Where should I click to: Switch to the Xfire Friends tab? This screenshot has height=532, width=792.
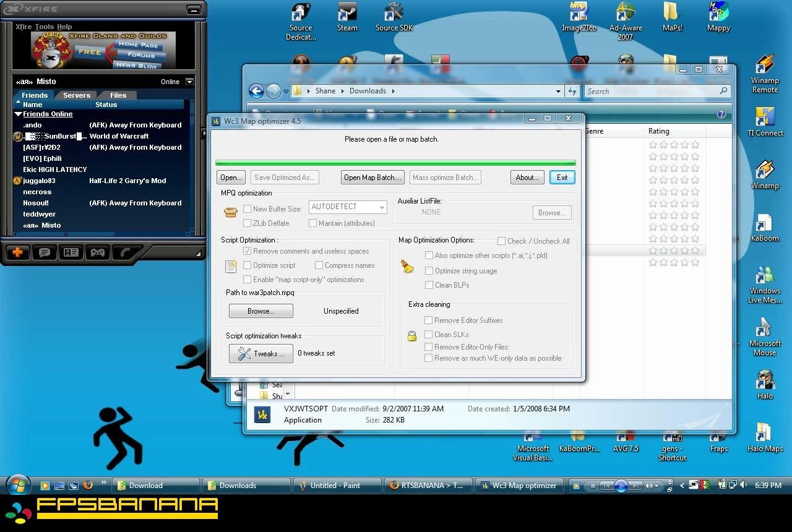35,95
